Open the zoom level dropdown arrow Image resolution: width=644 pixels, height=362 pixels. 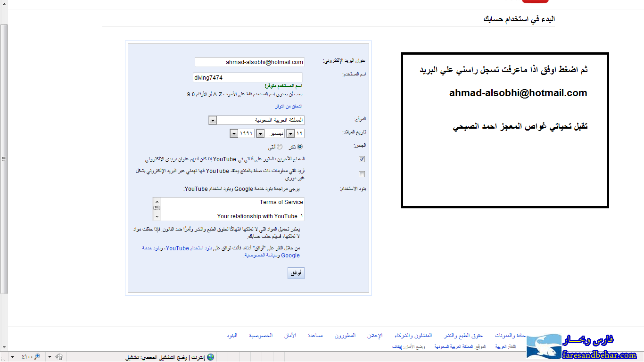[12, 357]
